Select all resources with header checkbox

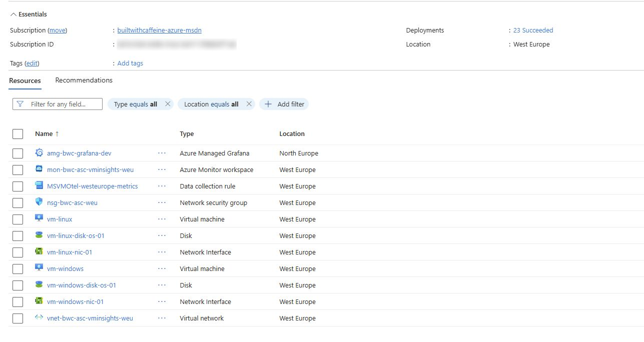[x=18, y=134]
